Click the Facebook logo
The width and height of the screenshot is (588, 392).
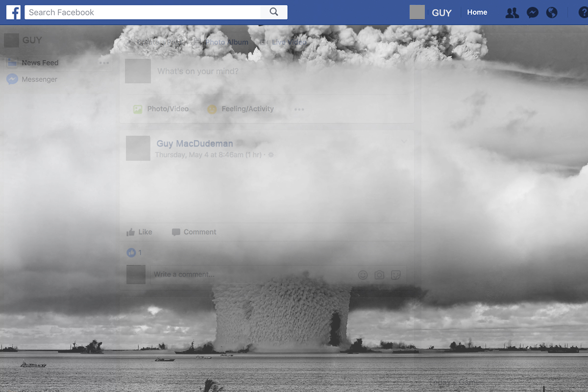tap(13, 12)
